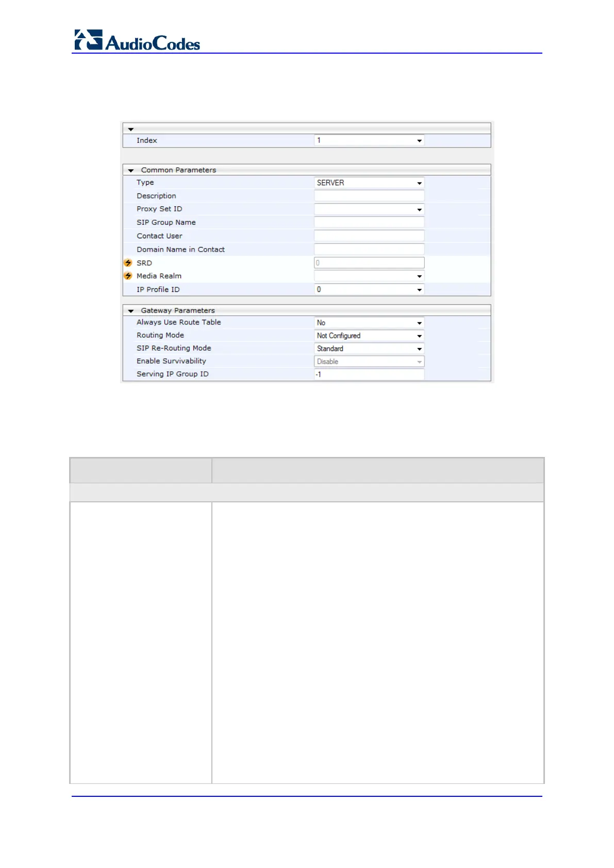This screenshot has width=614, height=868.
Task: Open the Always Use Route Table dropdown
Action: pos(369,323)
